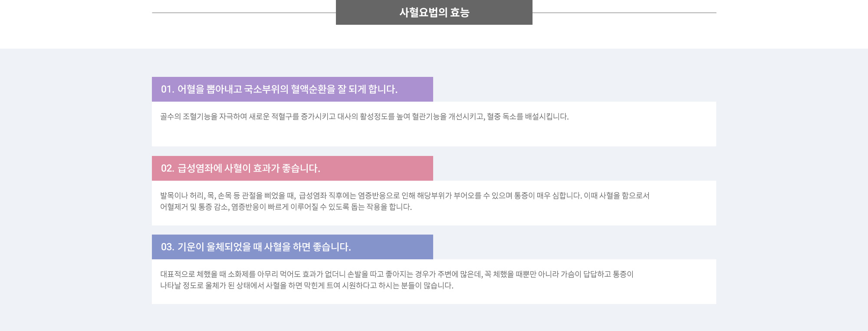Click the horizontal rule right of title banner

tap(624, 13)
